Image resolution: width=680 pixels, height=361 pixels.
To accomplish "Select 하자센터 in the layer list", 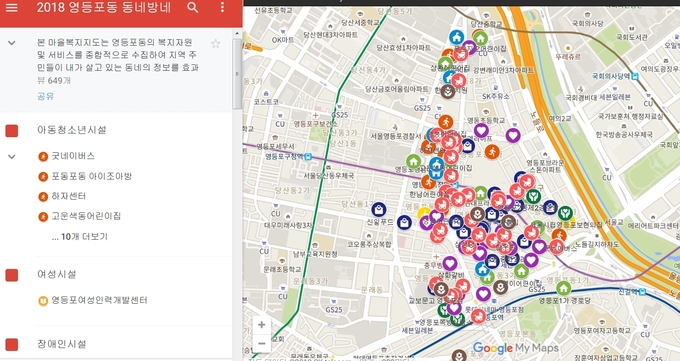I will (69, 197).
